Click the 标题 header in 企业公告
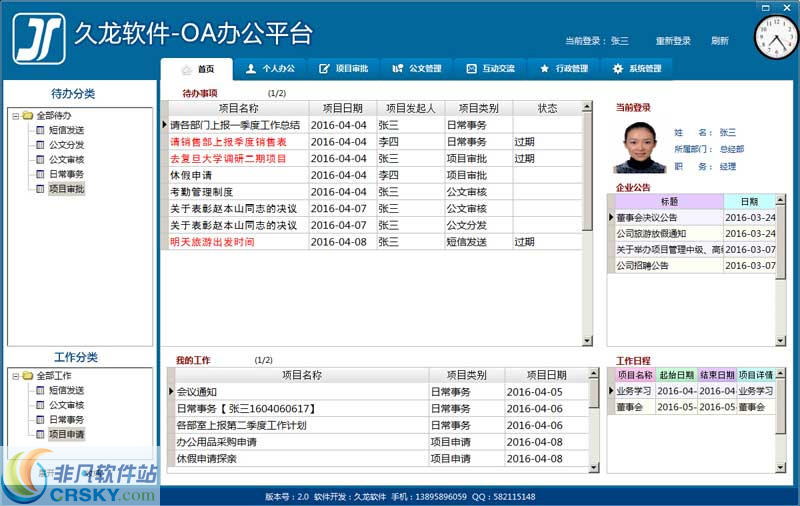 coord(669,201)
